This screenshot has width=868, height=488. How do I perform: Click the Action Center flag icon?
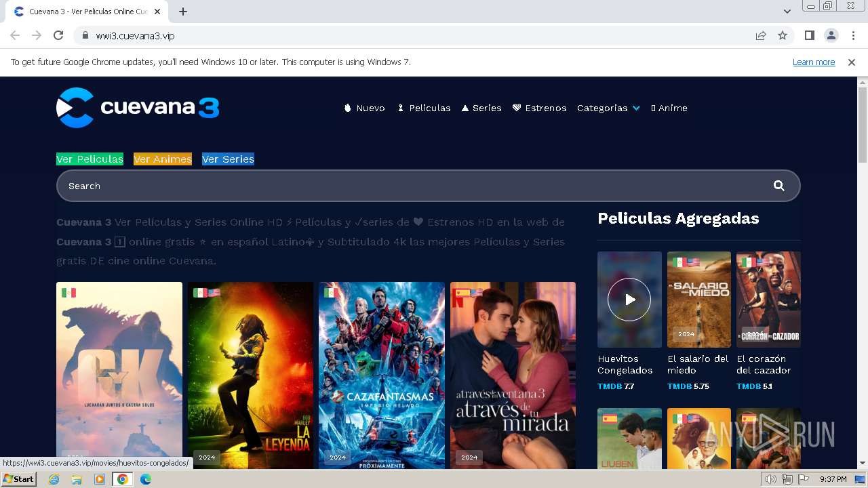click(804, 479)
